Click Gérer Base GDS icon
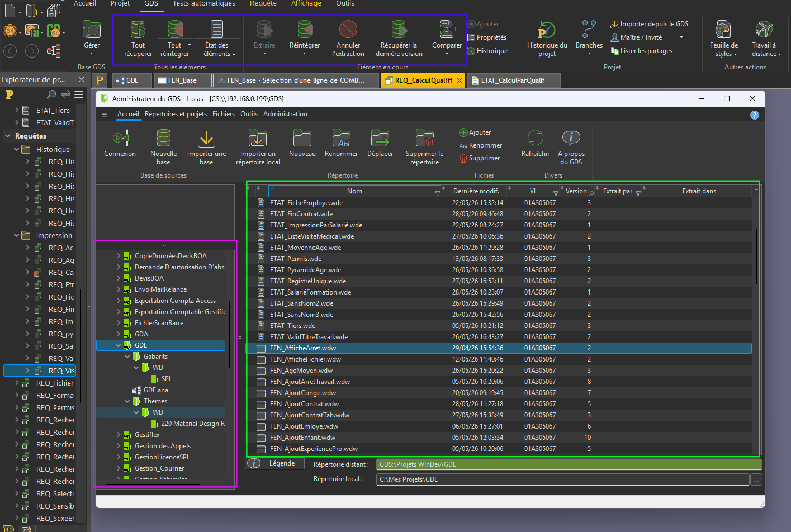This screenshot has height=532, width=791. [x=92, y=30]
